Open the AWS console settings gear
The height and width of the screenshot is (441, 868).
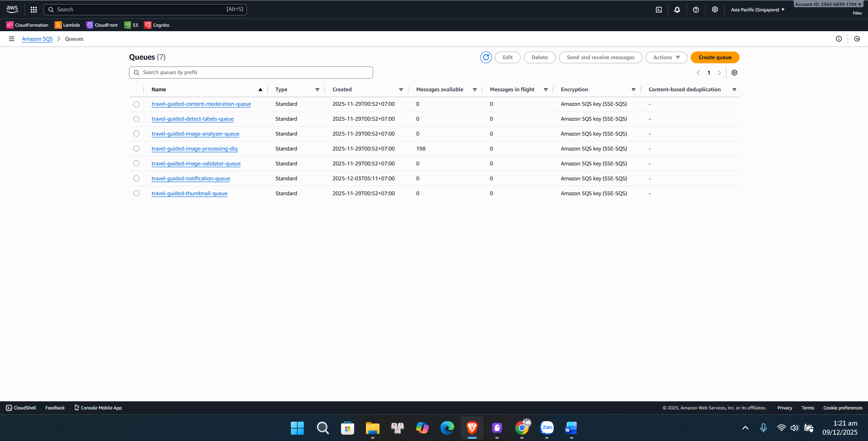(715, 9)
